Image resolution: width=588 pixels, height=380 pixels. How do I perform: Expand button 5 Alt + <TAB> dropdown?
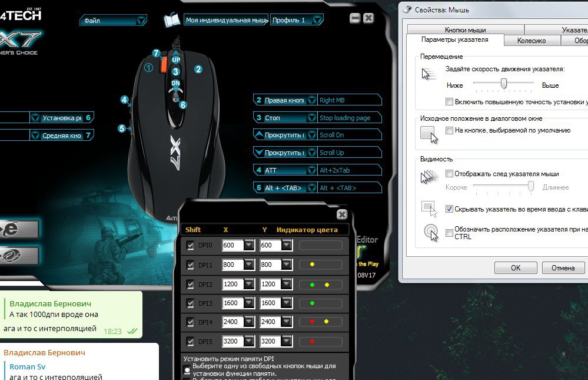click(311, 188)
